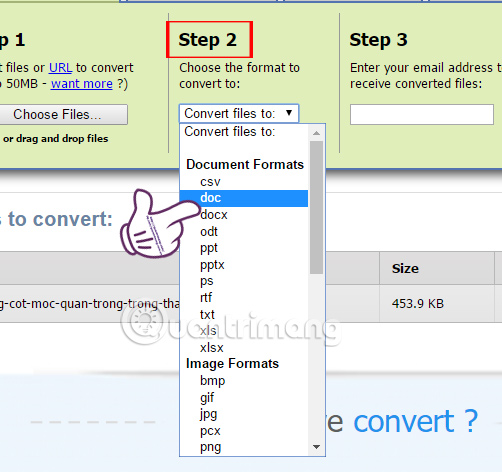Pick odt in the format dropdown
This screenshot has height=472, width=502.
click(244, 232)
